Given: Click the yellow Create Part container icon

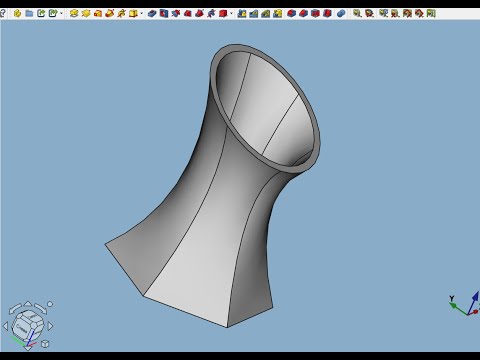Looking at the screenshot, I should [17, 13].
